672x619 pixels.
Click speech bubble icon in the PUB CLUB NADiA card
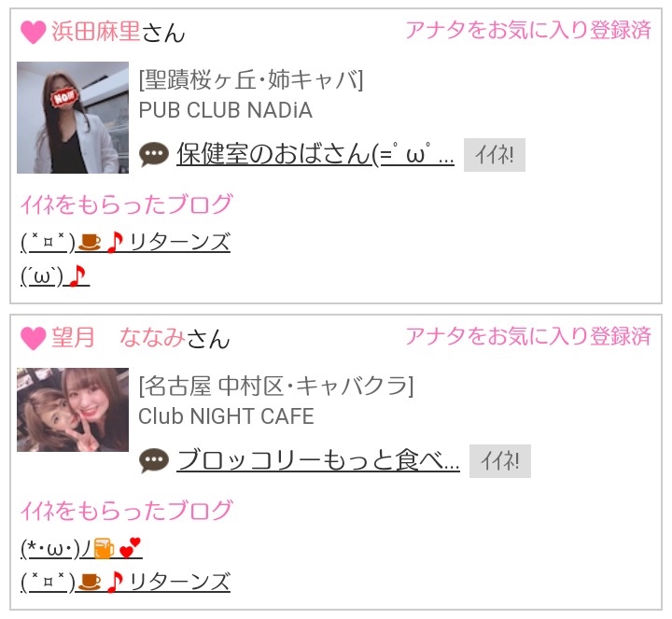(x=154, y=154)
